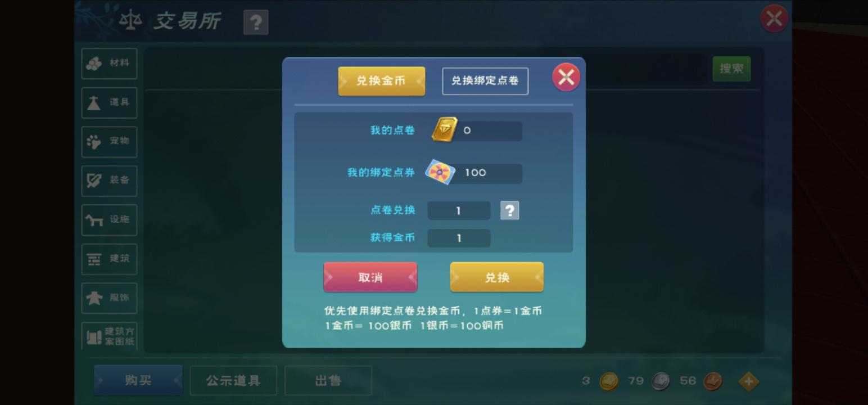Click the red 取消 button
The image size is (868, 405).
pos(370,277)
